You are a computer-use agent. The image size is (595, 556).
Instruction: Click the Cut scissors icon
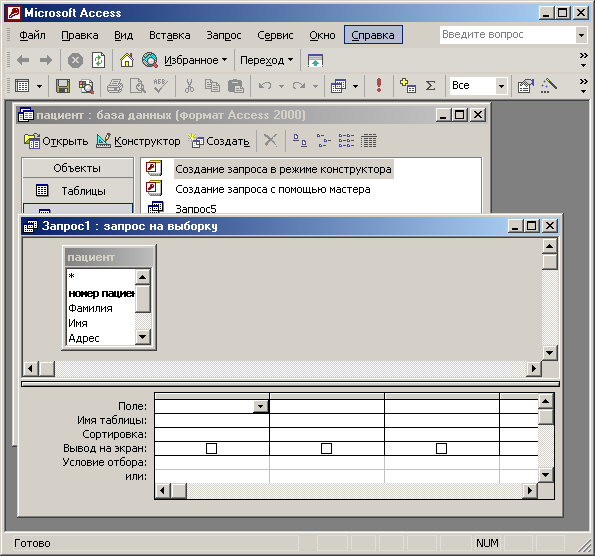pos(189,86)
